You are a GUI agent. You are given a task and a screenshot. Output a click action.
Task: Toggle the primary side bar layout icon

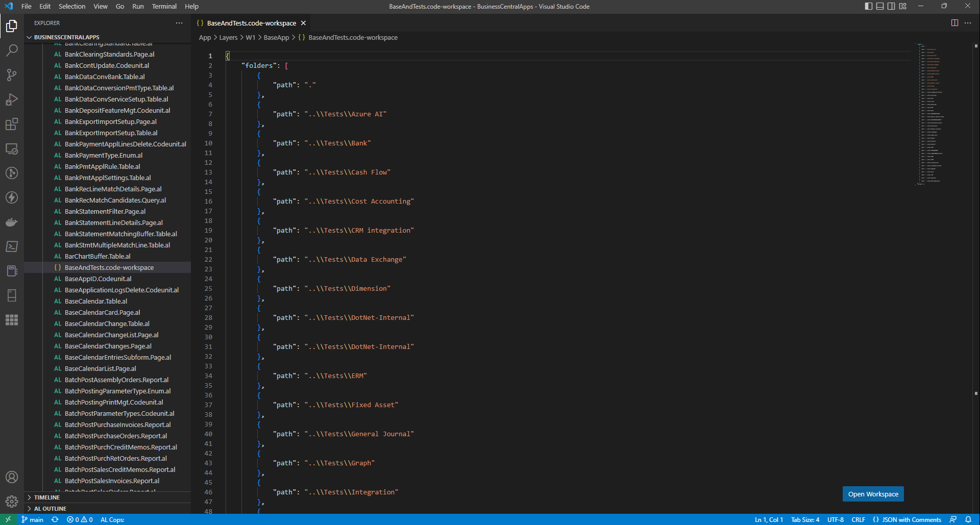[869, 6]
